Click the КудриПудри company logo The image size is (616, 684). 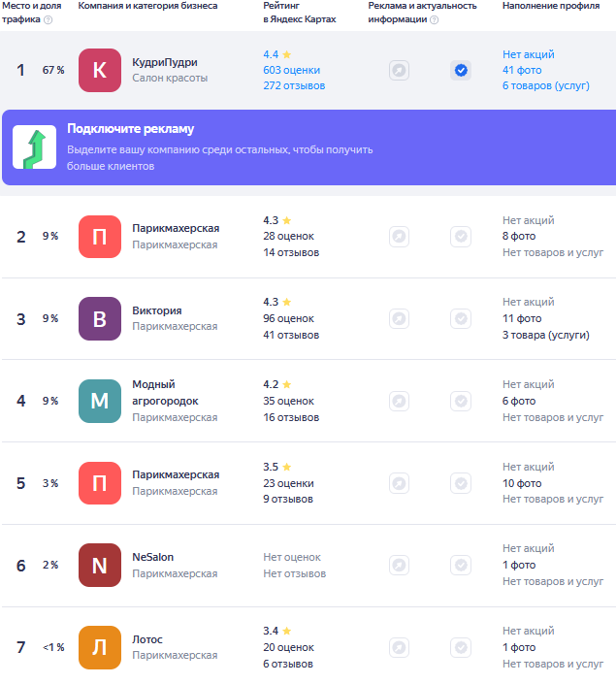100,70
